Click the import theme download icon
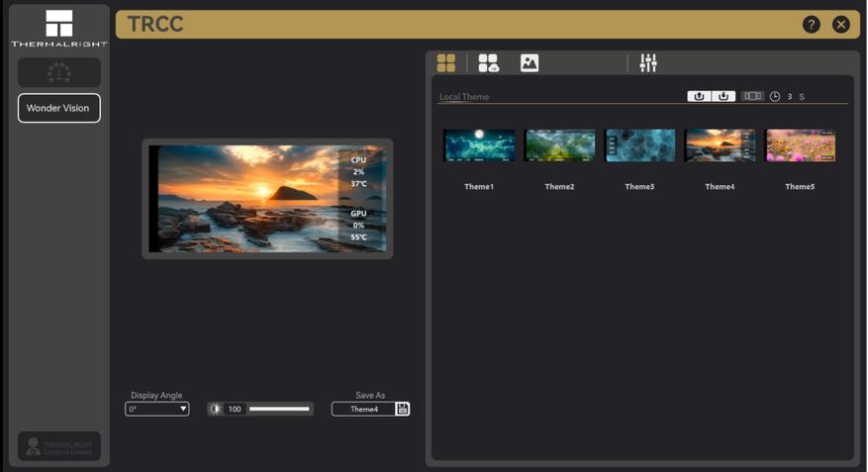The image size is (868, 472). coord(723,96)
